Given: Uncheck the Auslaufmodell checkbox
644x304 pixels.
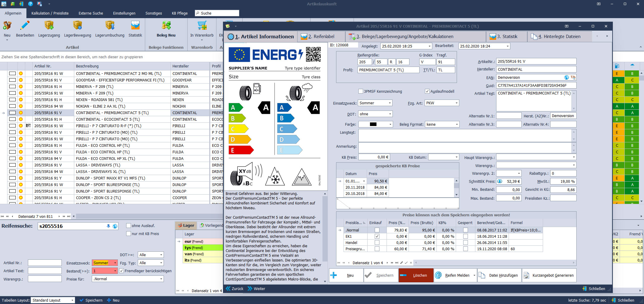Looking at the screenshot, I should coord(427,91).
